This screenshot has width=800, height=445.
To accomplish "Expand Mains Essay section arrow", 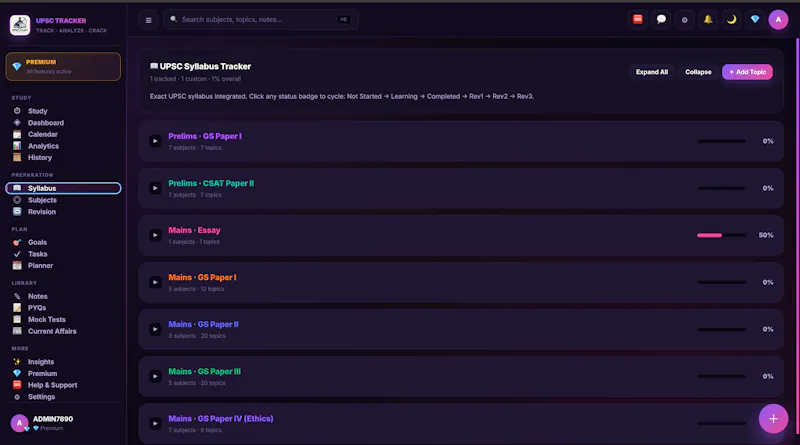I will tap(155, 235).
